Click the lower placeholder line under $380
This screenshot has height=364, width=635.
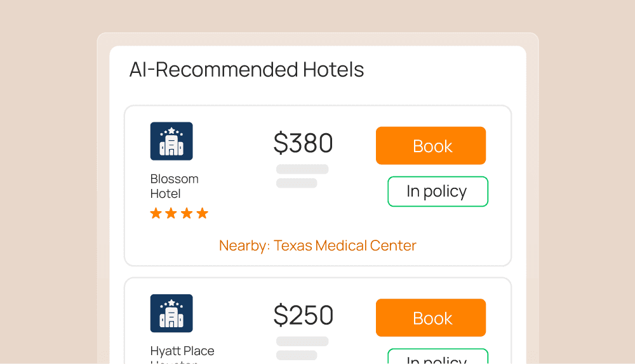(297, 183)
